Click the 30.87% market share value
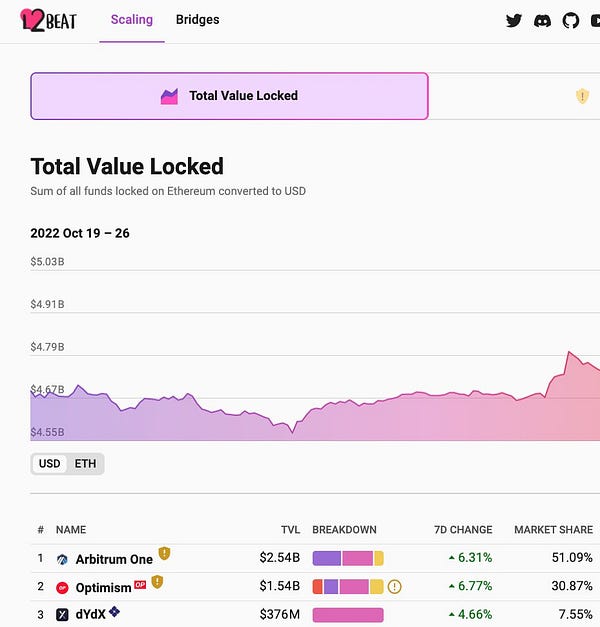The width and height of the screenshot is (600, 627). pos(572,586)
